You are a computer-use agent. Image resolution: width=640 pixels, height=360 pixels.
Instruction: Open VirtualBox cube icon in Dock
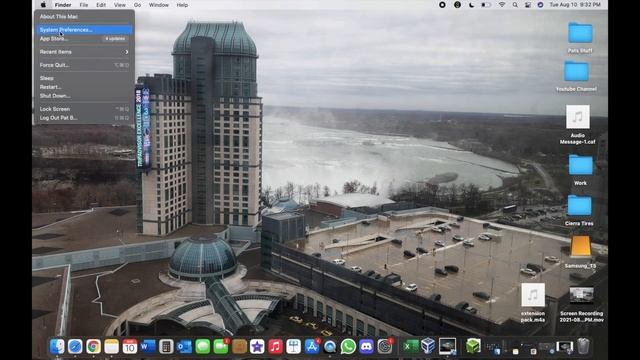tap(428, 347)
